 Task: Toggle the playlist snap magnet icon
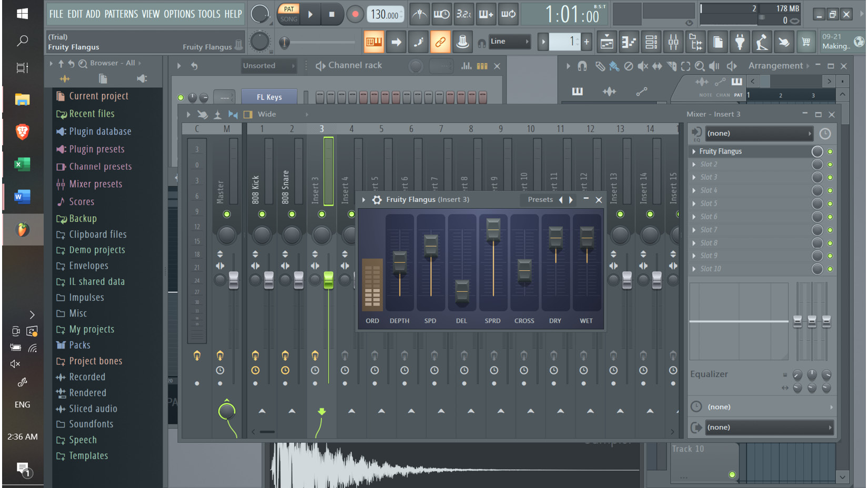[582, 66]
